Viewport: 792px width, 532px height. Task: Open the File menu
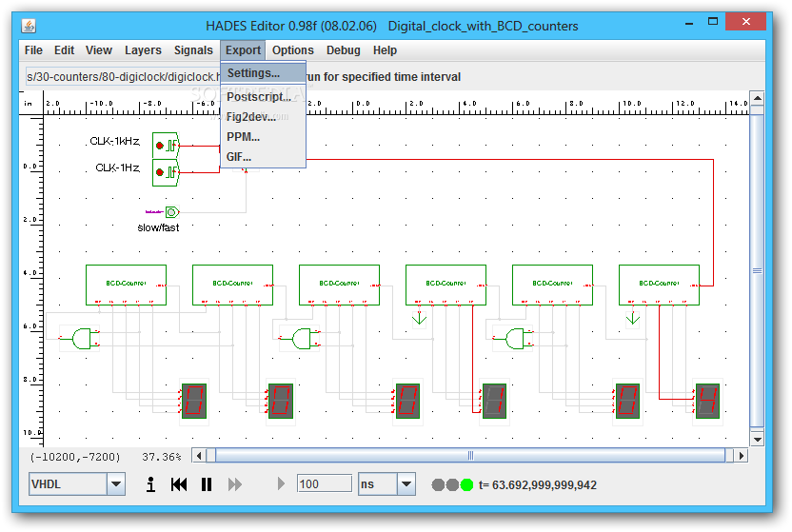coord(33,50)
